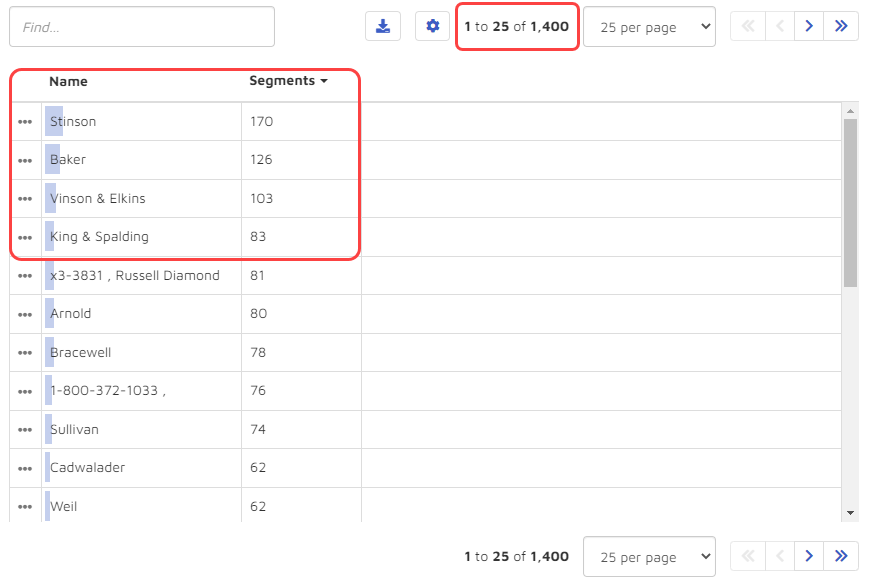Go to previous page in top pagination
This screenshot has width=869, height=581.
780,26
